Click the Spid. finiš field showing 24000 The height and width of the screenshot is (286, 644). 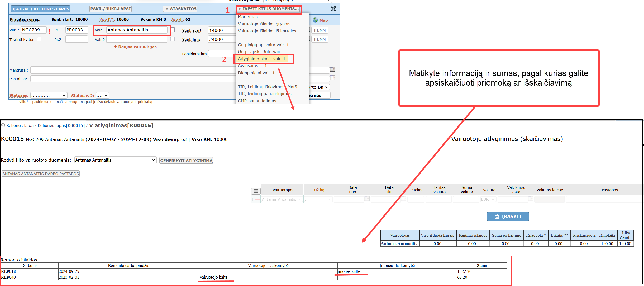pos(222,39)
